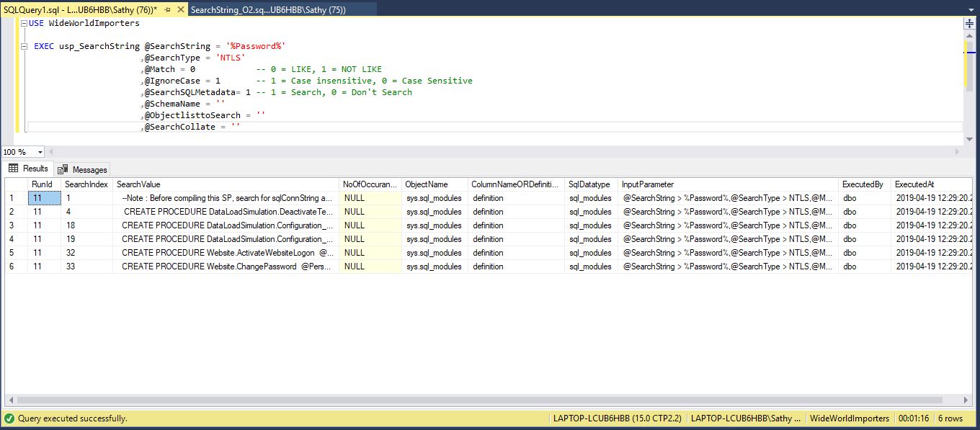The height and width of the screenshot is (430, 980).
Task: Select SearchIndex cell with value 18
Action: [x=86, y=225]
